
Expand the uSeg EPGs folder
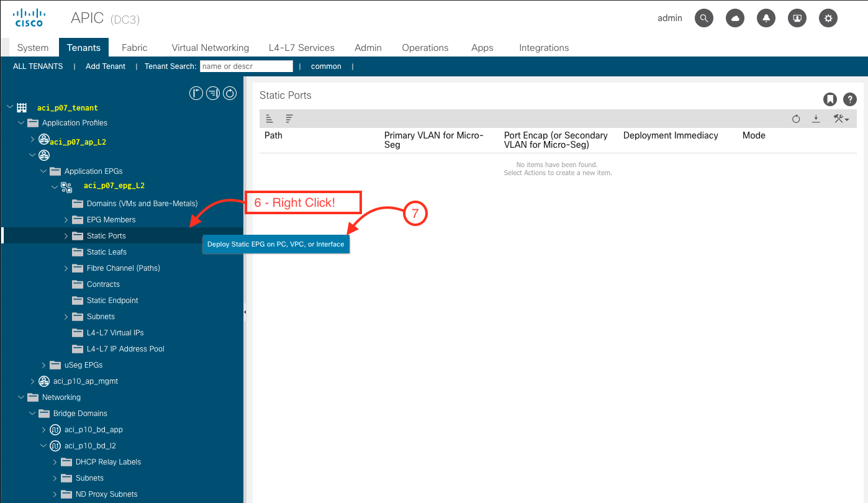43,365
